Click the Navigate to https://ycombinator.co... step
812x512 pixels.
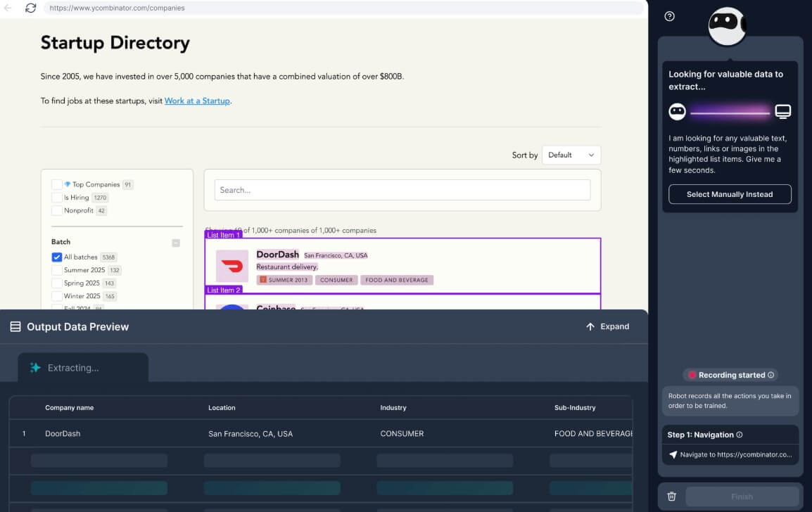(x=730, y=454)
